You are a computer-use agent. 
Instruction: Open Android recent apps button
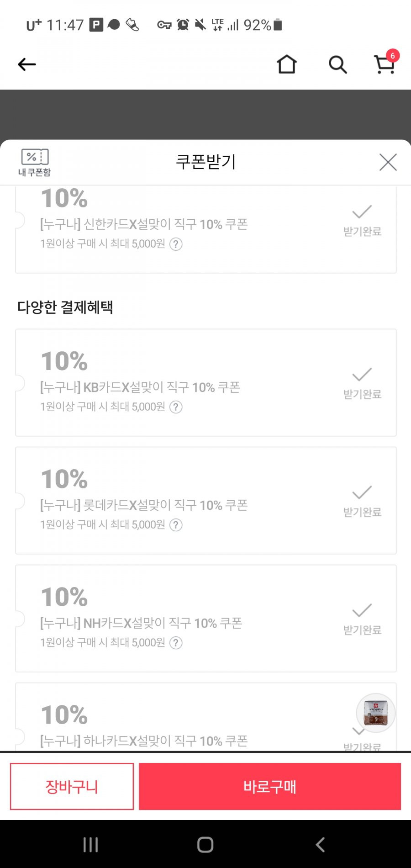tap(90, 844)
